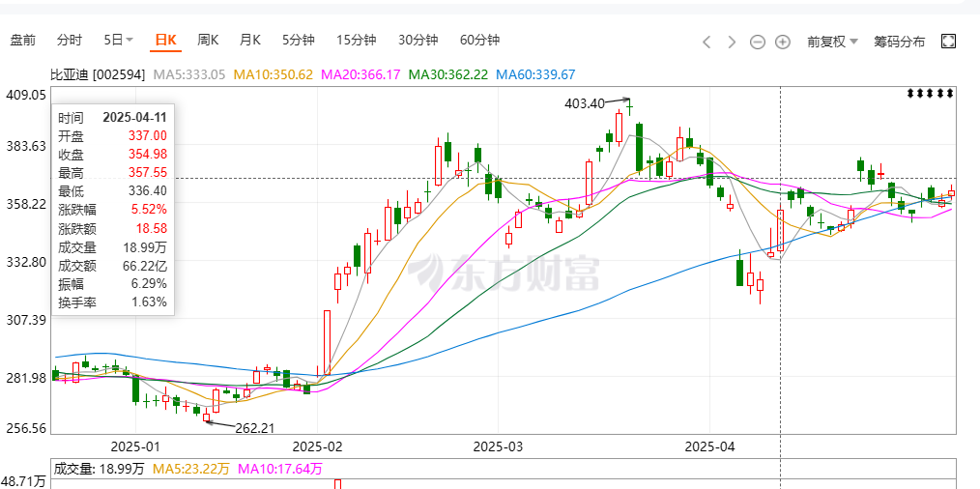
Task: Select the 30分钟 interval tab
Action: (x=418, y=41)
